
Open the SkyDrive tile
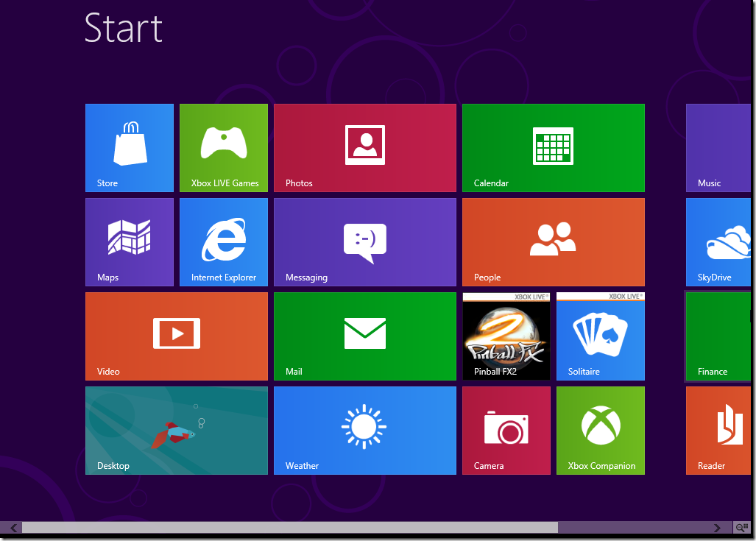pos(719,242)
